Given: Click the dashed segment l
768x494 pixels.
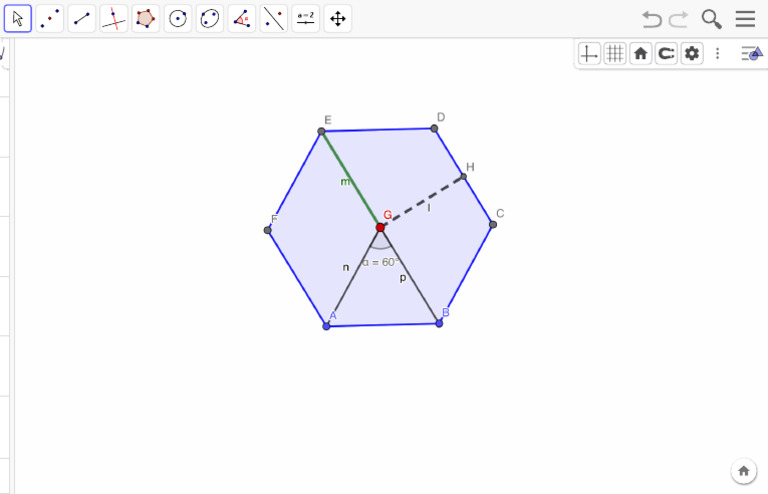Looking at the screenshot, I should (422, 202).
